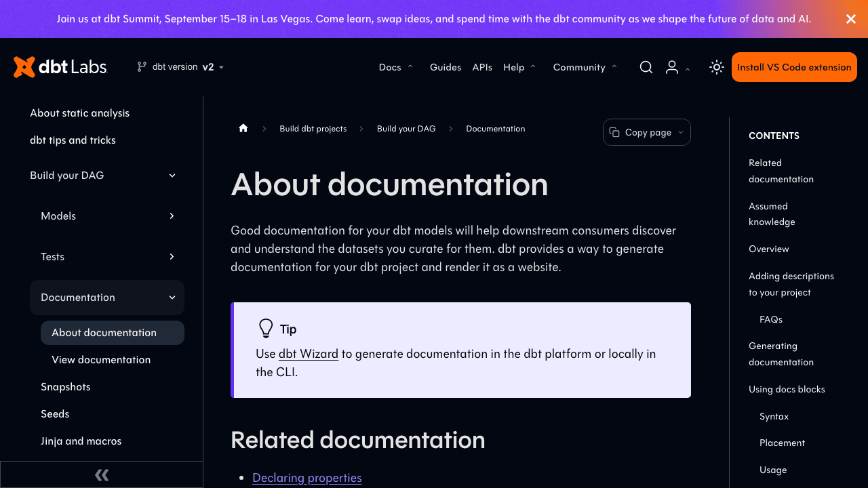Viewport: 868px width, 488px height.
Task: Open dbt tips and tricks in sidebar
Action: tap(73, 140)
